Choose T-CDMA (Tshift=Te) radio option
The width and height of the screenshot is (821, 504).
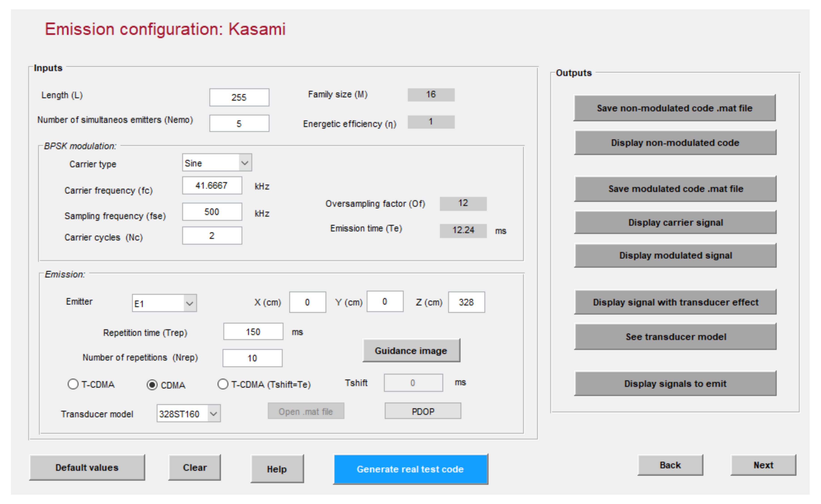(x=223, y=384)
